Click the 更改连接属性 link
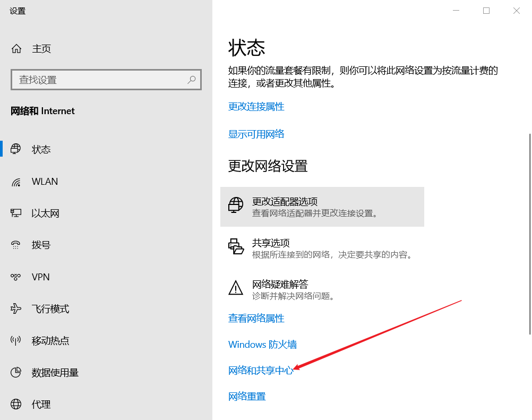Screen dimensions: 532x420 (256, 107)
